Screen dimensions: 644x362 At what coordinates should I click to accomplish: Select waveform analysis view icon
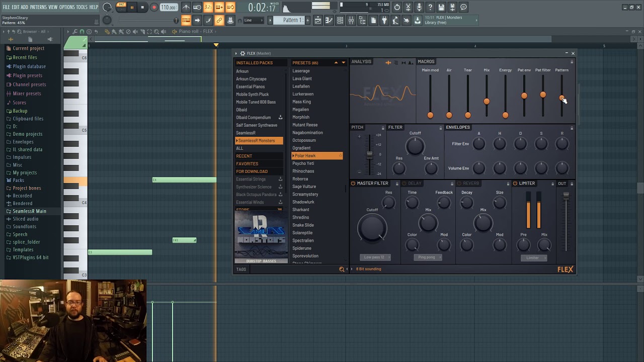(x=388, y=62)
